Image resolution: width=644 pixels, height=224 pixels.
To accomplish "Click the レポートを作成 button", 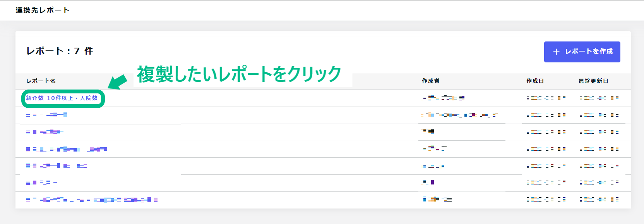I will (582, 52).
